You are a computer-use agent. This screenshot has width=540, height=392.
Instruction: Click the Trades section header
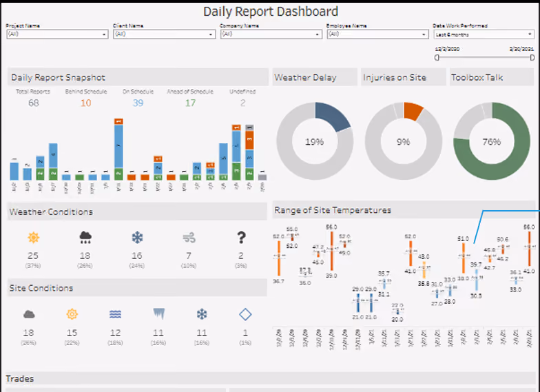click(x=271, y=379)
